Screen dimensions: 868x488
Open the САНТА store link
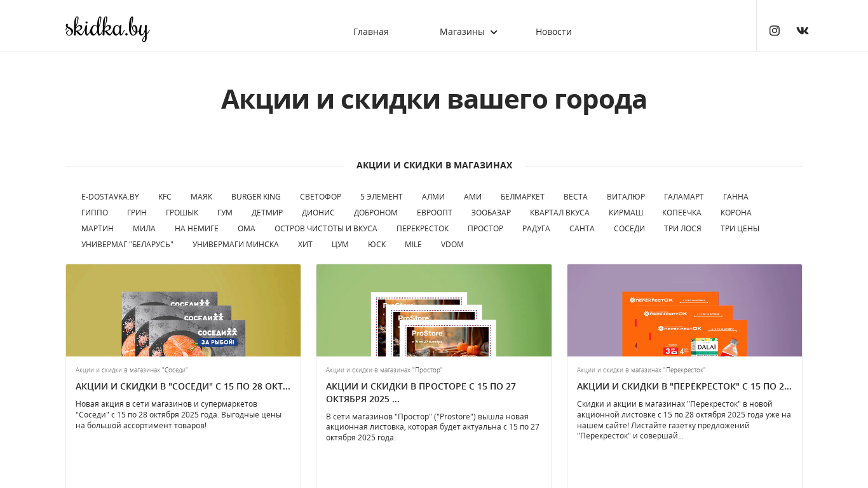pyautogui.click(x=582, y=228)
